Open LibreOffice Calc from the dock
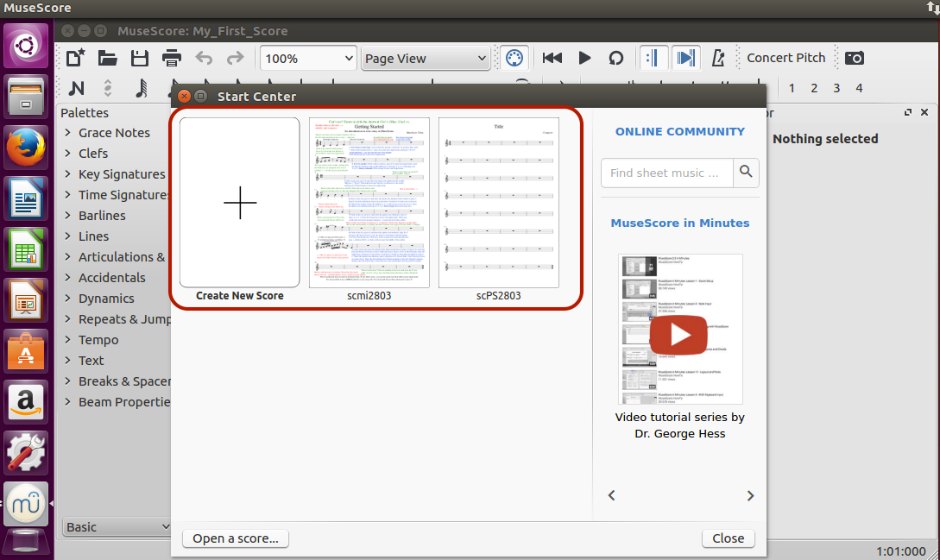Image resolution: width=940 pixels, height=560 pixels. [x=26, y=249]
